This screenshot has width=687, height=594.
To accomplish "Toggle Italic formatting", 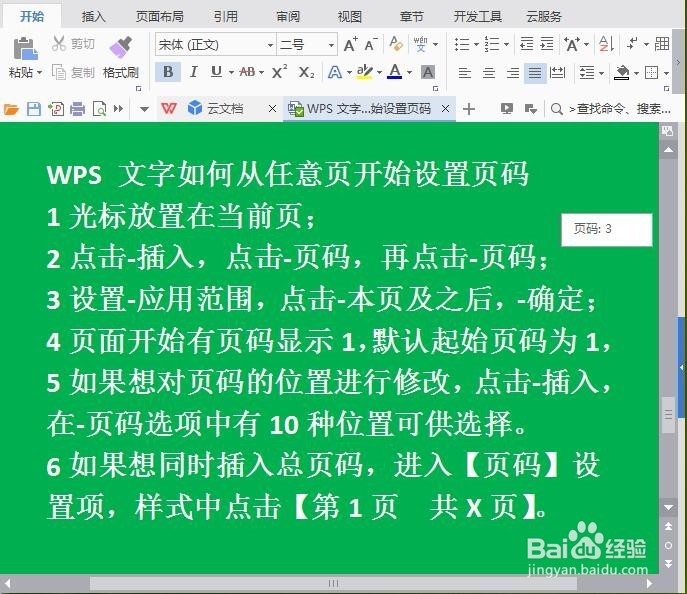I will 193,72.
